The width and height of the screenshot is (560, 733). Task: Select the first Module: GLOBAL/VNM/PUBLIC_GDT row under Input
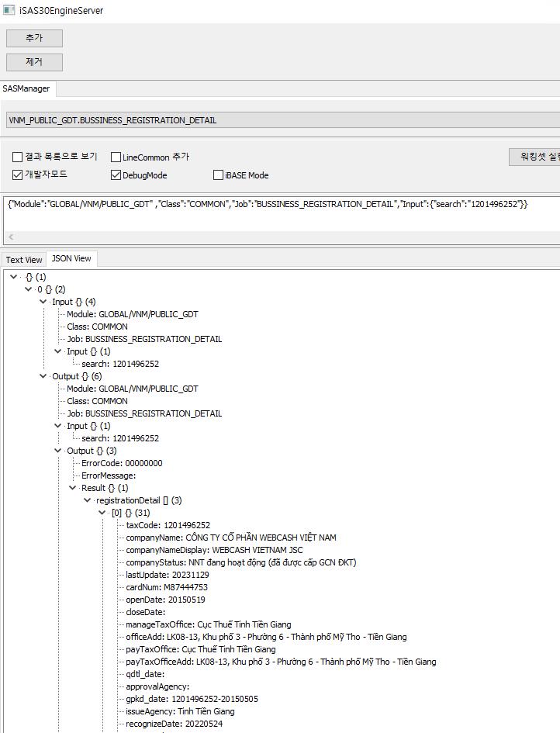click(133, 314)
